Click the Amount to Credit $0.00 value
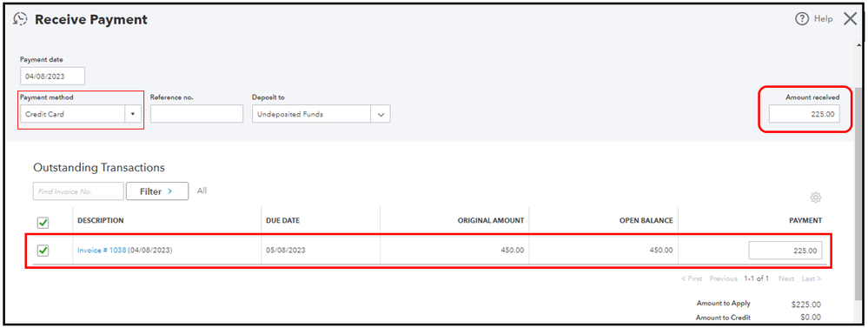 (x=810, y=318)
